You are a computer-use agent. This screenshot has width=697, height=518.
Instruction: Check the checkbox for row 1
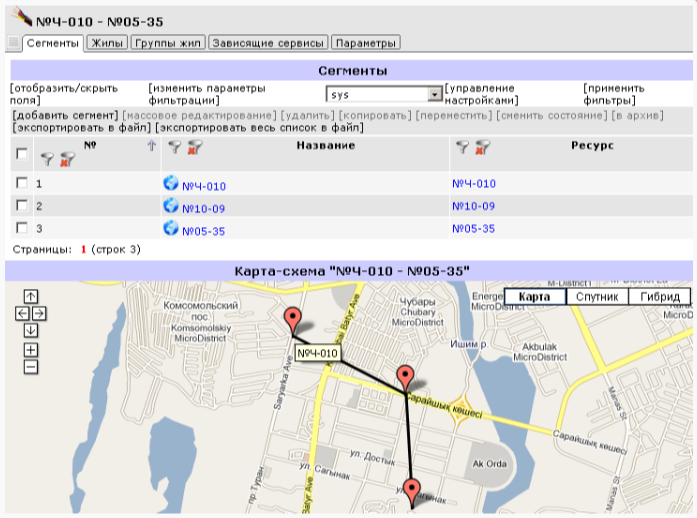21,183
